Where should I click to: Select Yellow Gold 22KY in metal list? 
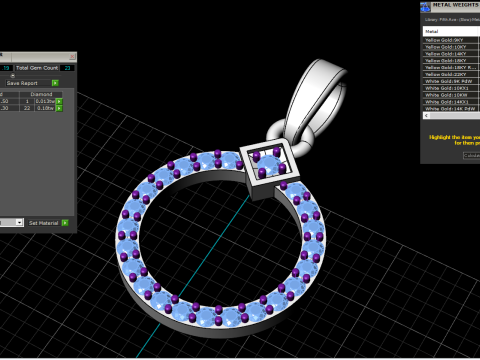coord(450,74)
